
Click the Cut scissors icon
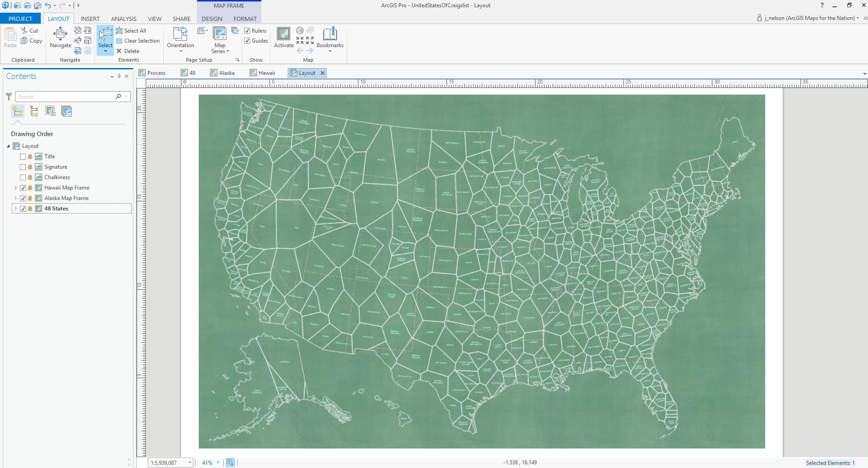(24, 30)
